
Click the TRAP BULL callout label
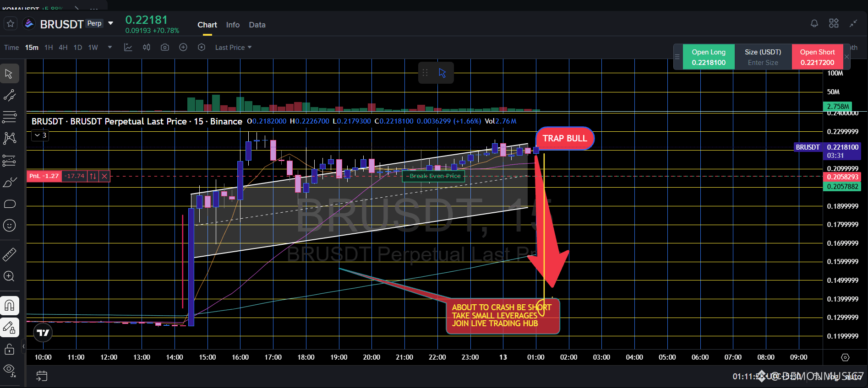(565, 138)
